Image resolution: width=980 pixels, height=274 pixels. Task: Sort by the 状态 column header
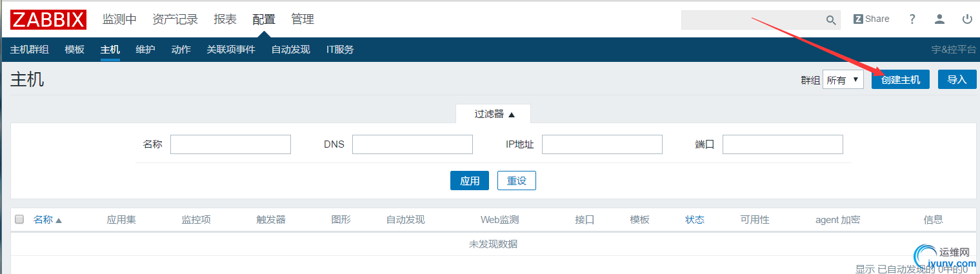coord(695,220)
